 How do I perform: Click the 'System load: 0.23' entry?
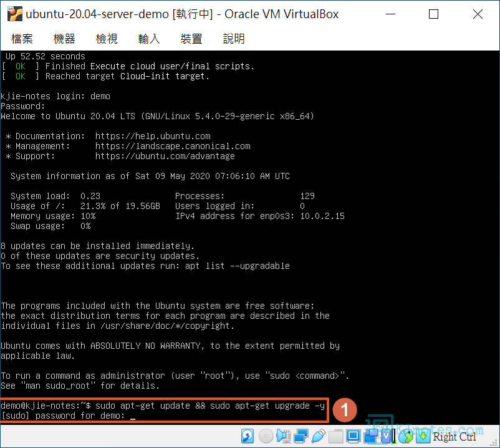pyautogui.click(x=55, y=196)
